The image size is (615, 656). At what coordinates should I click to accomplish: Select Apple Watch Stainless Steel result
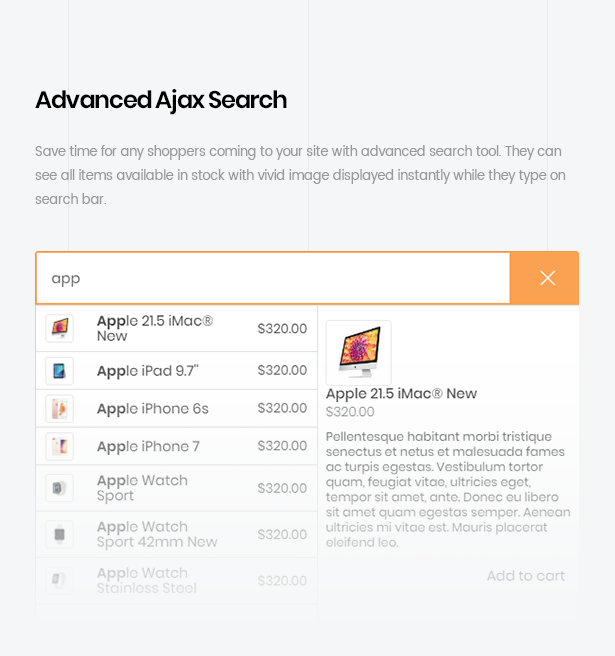tap(146, 580)
